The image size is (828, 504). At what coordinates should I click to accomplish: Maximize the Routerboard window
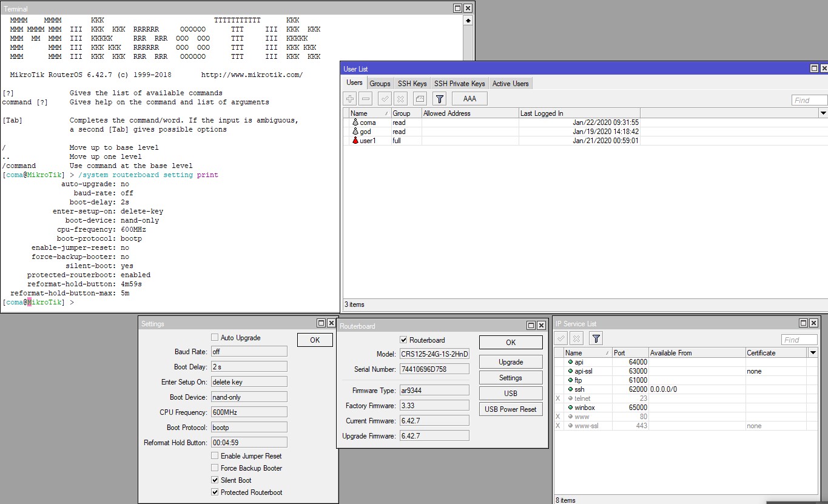pos(531,326)
